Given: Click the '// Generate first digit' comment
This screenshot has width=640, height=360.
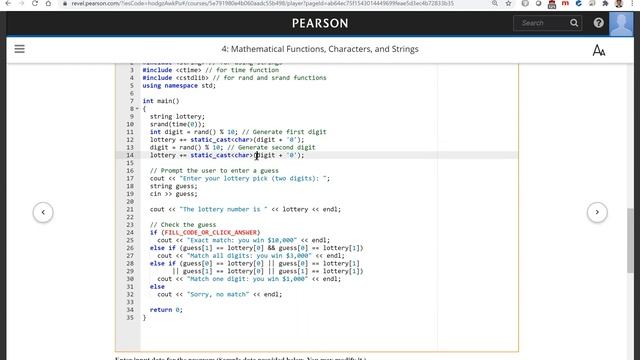Looking at the screenshot, I should click(x=284, y=132).
